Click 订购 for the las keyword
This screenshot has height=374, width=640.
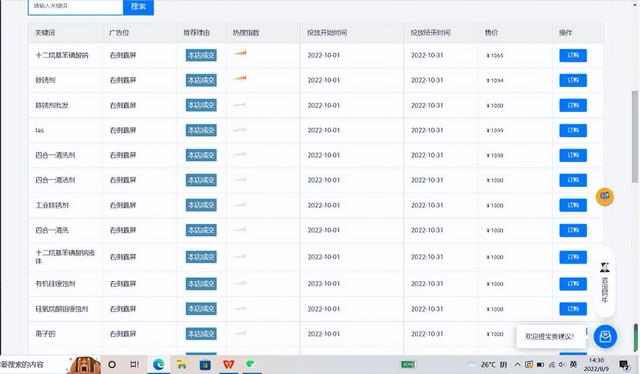click(x=573, y=131)
